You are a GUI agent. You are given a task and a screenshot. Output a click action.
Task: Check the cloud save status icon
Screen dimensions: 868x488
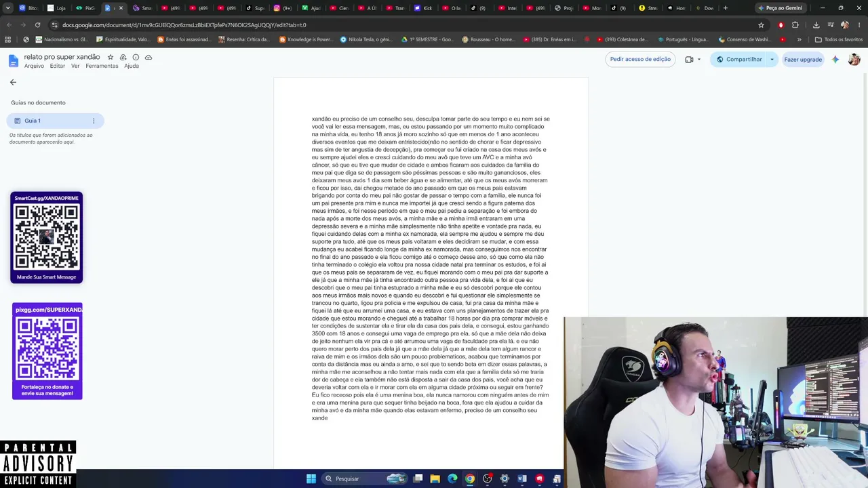149,58
